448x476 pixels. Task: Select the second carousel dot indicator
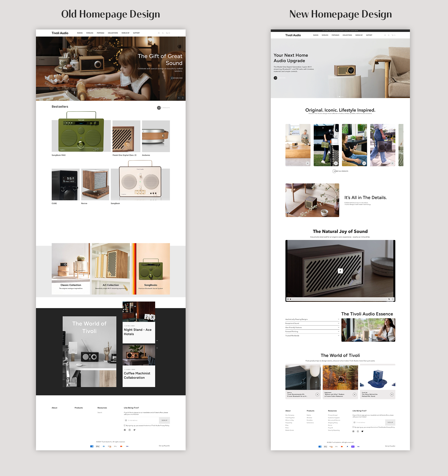coord(340,97)
